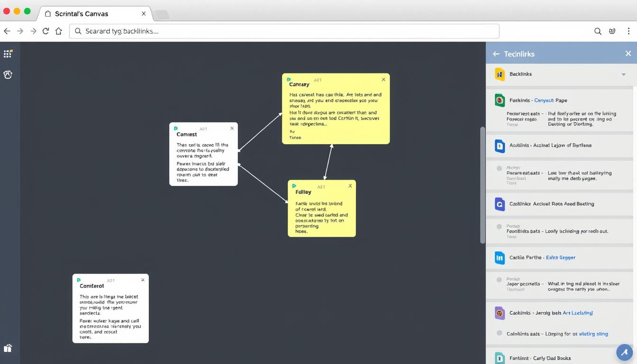The image size is (637, 364).
Task: Select the Scrintal's Canvas browser tab
Action: (95, 14)
